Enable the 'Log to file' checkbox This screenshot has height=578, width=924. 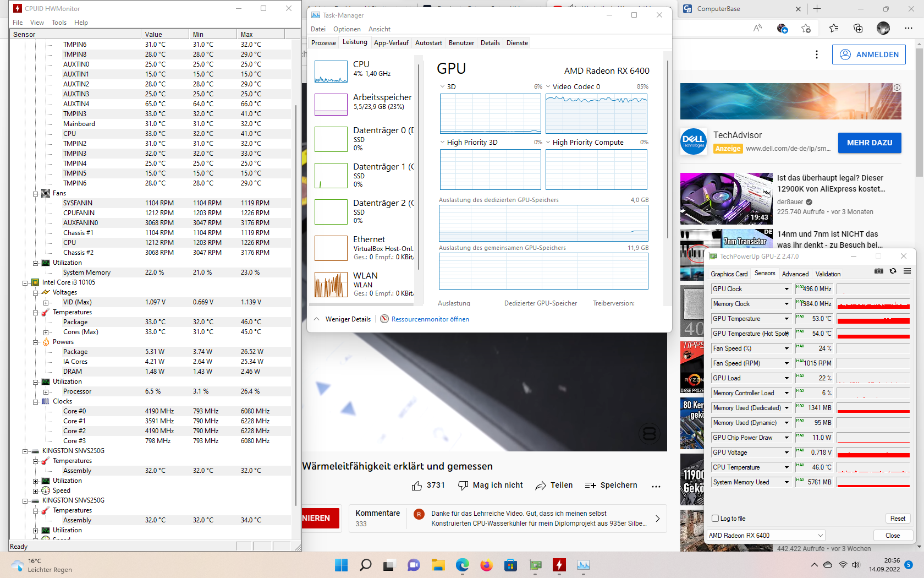click(715, 519)
